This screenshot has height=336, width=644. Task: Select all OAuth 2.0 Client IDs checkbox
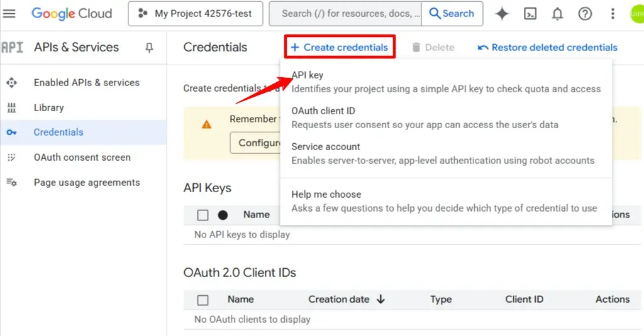203,300
